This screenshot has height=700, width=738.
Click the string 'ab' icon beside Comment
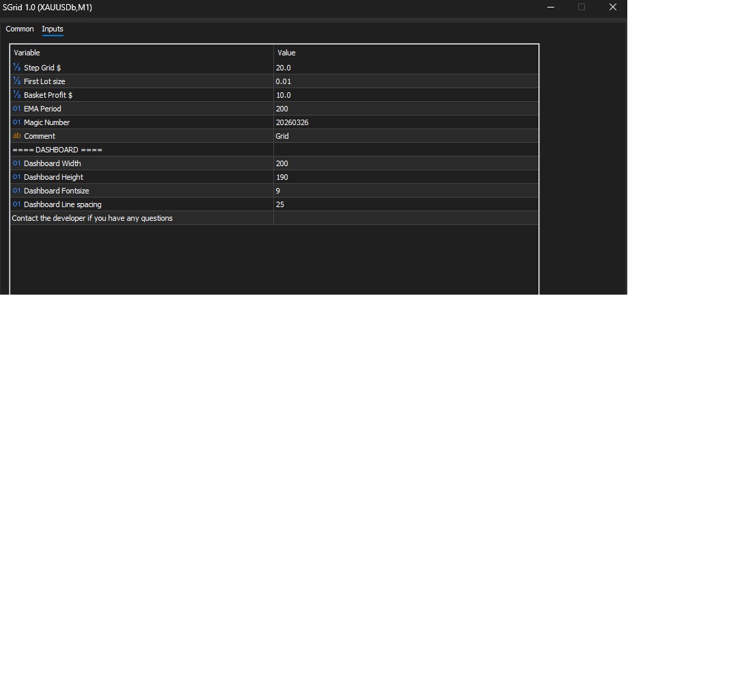point(16,136)
